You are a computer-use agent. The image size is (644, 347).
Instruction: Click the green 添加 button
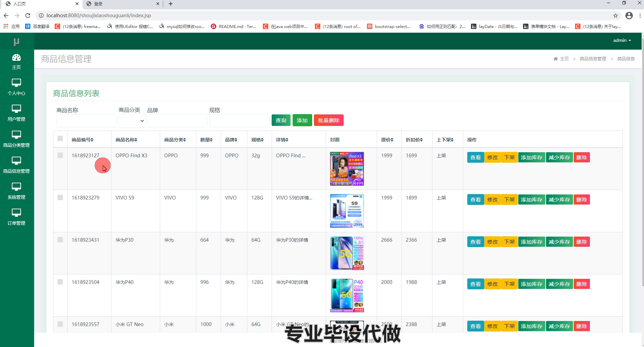[302, 121]
